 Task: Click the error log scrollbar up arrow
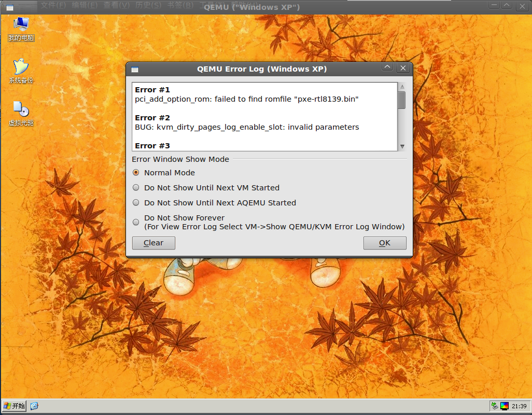402,87
